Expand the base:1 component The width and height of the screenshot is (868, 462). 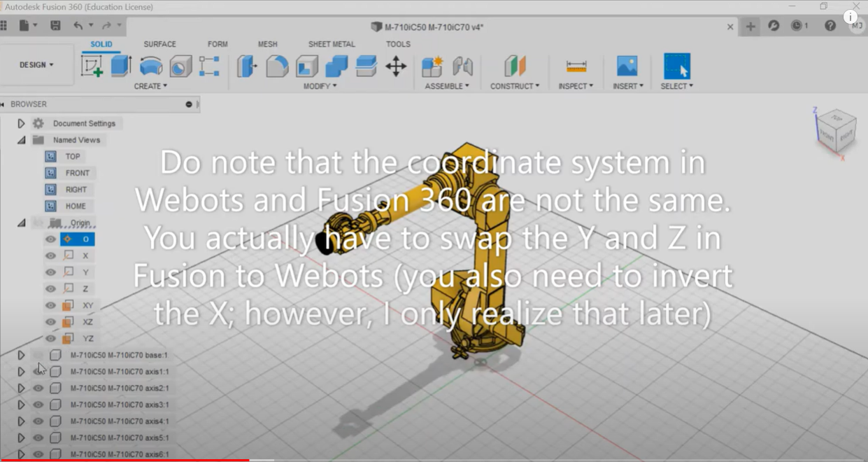(x=21, y=356)
